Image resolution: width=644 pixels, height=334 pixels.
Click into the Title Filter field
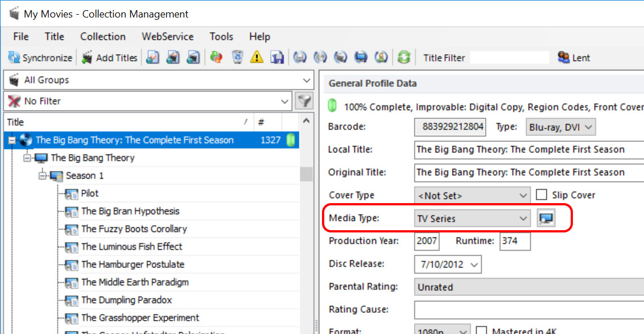509,58
